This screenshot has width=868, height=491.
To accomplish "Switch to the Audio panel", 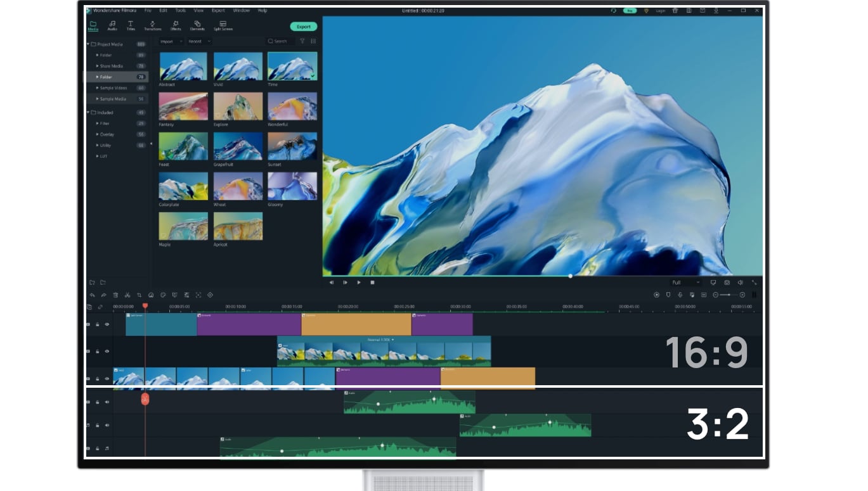I will point(112,25).
